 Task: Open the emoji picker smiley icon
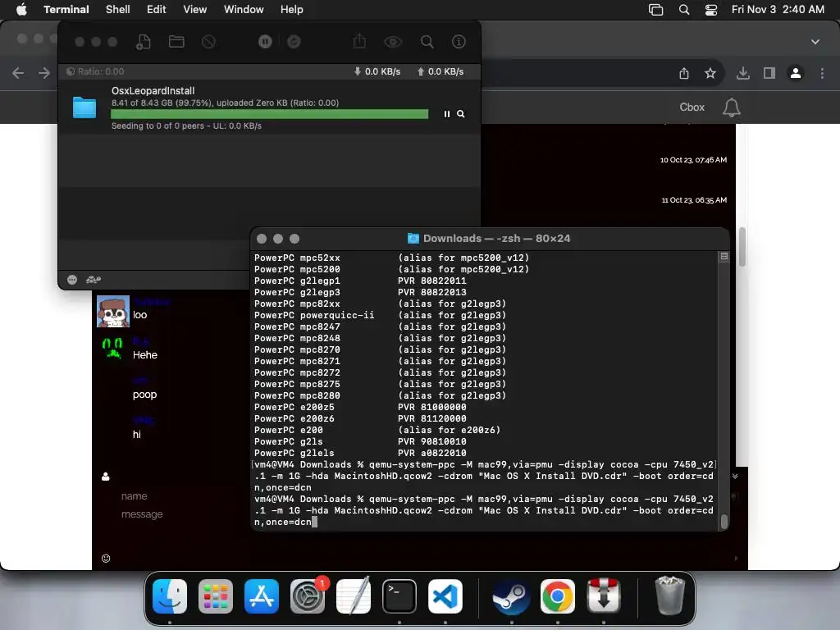(x=106, y=559)
